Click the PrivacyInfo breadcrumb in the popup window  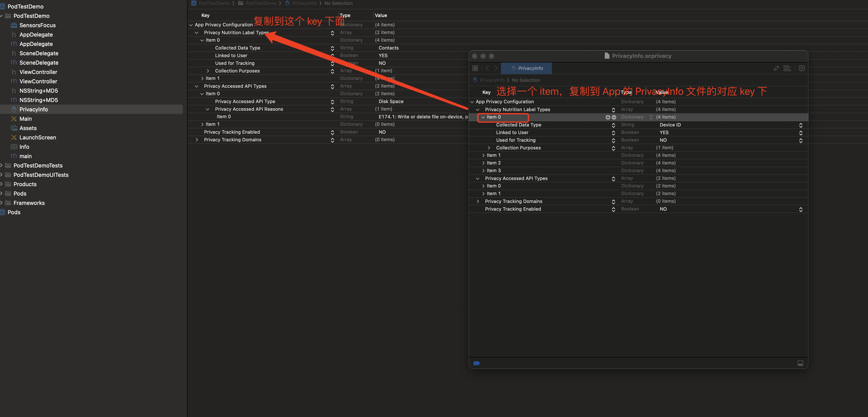click(492, 80)
